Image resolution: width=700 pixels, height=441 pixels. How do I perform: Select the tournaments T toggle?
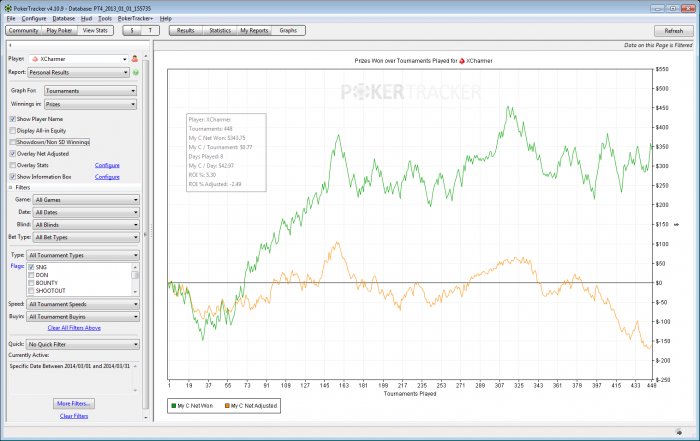(x=150, y=31)
